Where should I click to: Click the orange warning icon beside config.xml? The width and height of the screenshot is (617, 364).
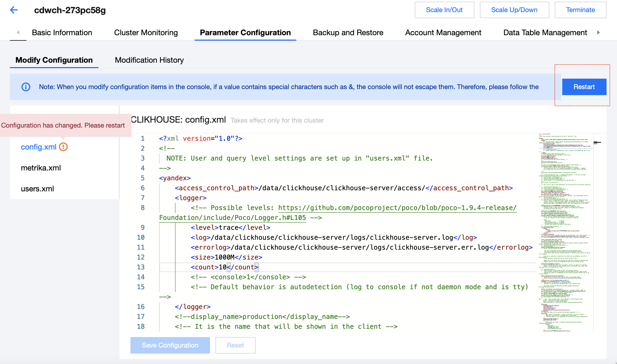[x=63, y=147]
